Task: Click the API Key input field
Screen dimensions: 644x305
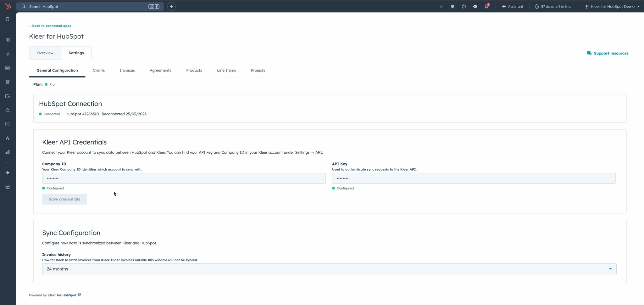Action: click(x=474, y=178)
